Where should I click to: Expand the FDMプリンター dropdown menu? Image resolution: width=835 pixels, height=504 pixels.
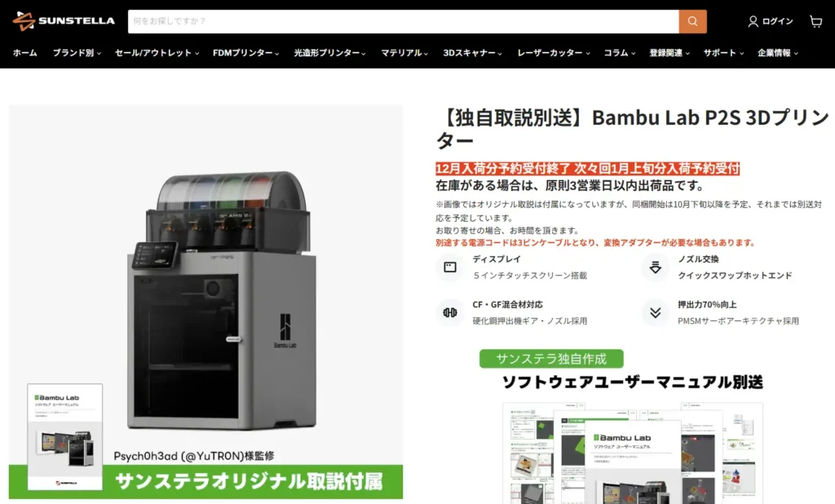(x=246, y=53)
